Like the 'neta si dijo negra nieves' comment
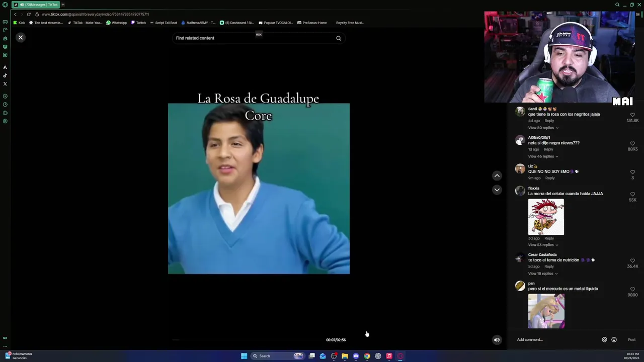 click(x=632, y=144)
